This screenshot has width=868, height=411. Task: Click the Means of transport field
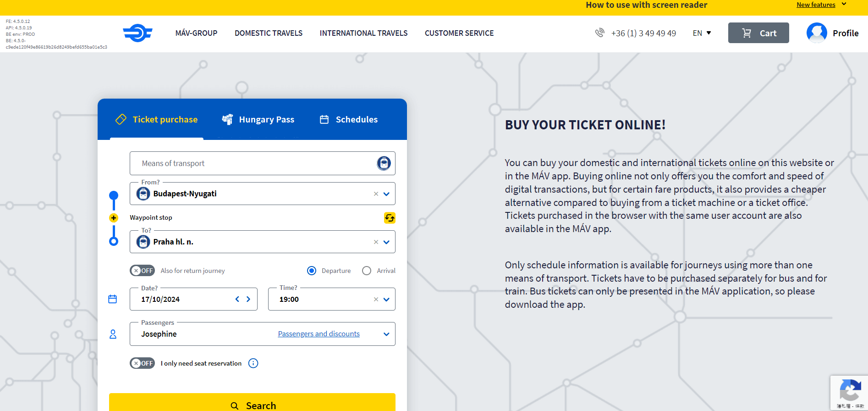263,163
